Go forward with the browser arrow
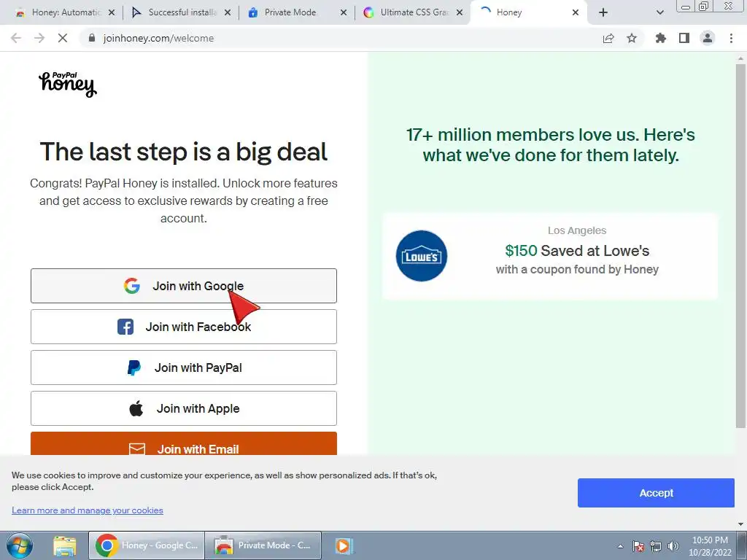 tap(39, 38)
